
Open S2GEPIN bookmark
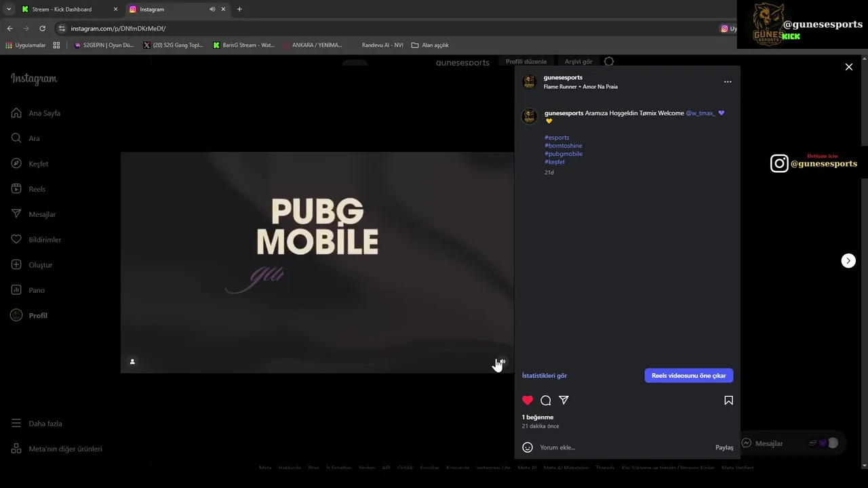pyautogui.click(x=104, y=45)
